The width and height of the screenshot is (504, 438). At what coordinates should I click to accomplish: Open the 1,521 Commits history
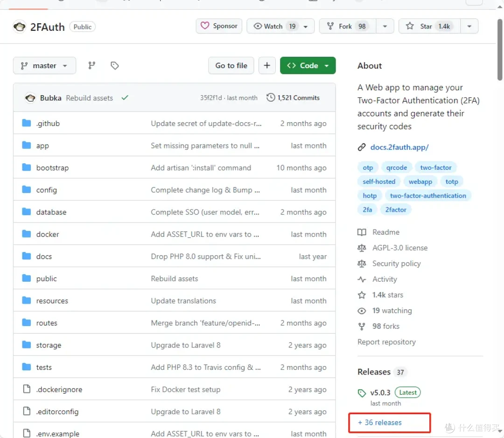(293, 97)
